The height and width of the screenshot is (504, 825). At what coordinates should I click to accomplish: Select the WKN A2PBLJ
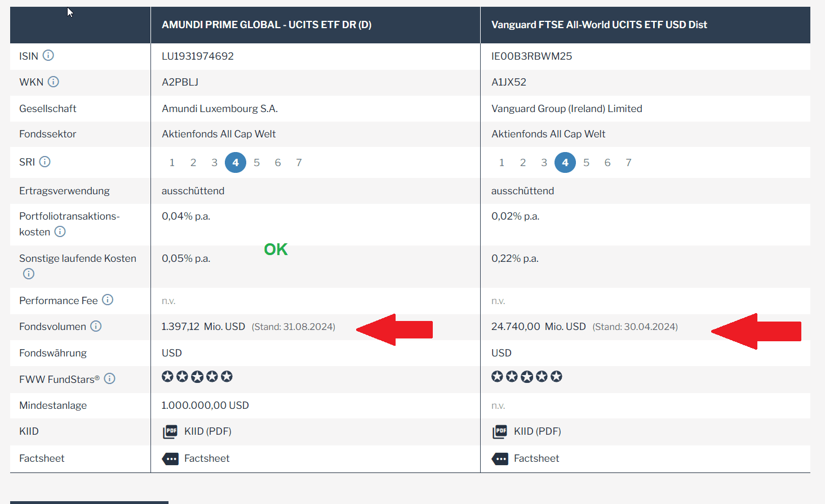pos(180,82)
